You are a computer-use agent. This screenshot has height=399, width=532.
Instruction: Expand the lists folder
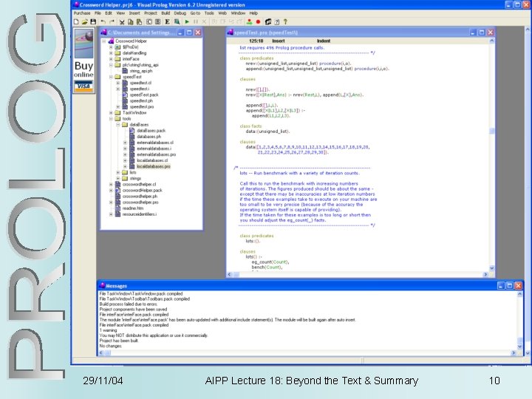[x=118, y=172]
